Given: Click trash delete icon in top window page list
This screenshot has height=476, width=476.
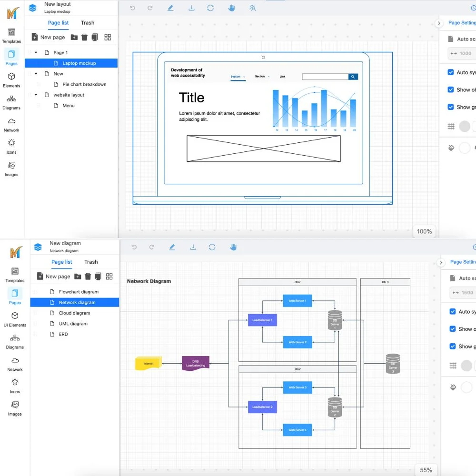Looking at the screenshot, I should point(84,37).
